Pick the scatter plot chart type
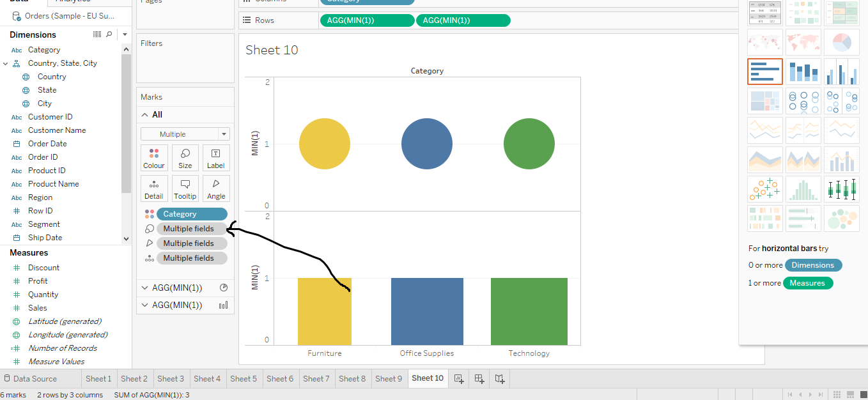Image resolution: width=868 pixels, height=400 pixels. point(764,189)
